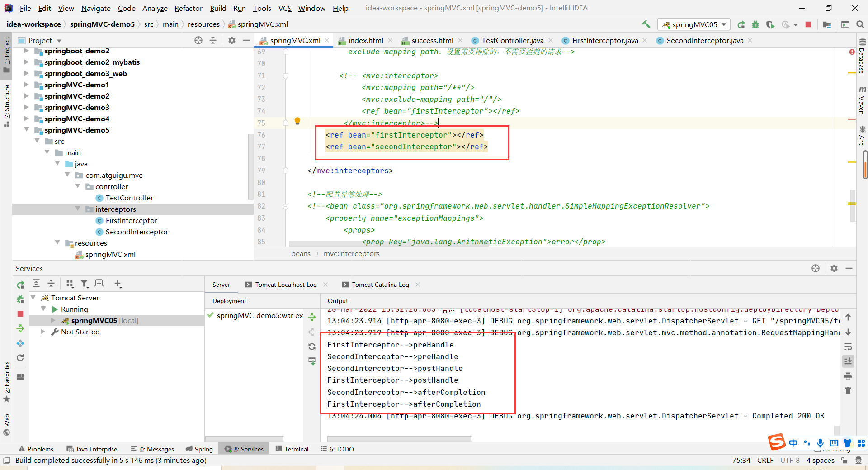Toggle the Web tool window on left strip

6,424
